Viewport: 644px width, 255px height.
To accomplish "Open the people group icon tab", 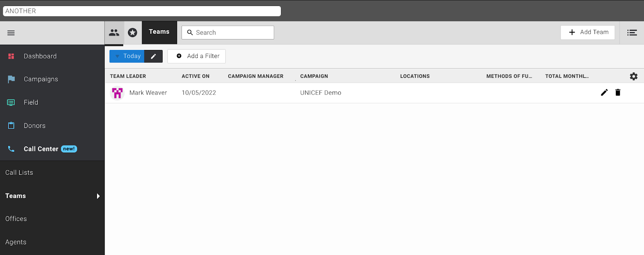I will coord(114,33).
